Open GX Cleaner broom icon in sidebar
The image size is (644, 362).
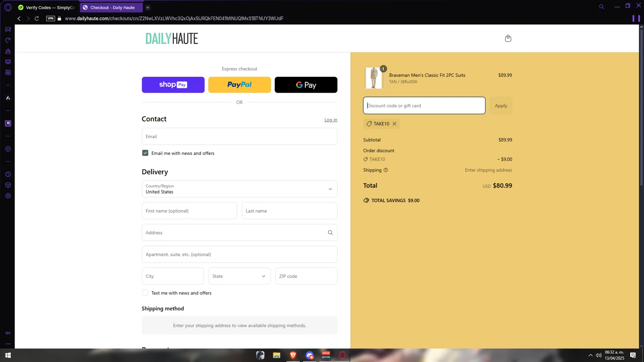(x=8, y=51)
